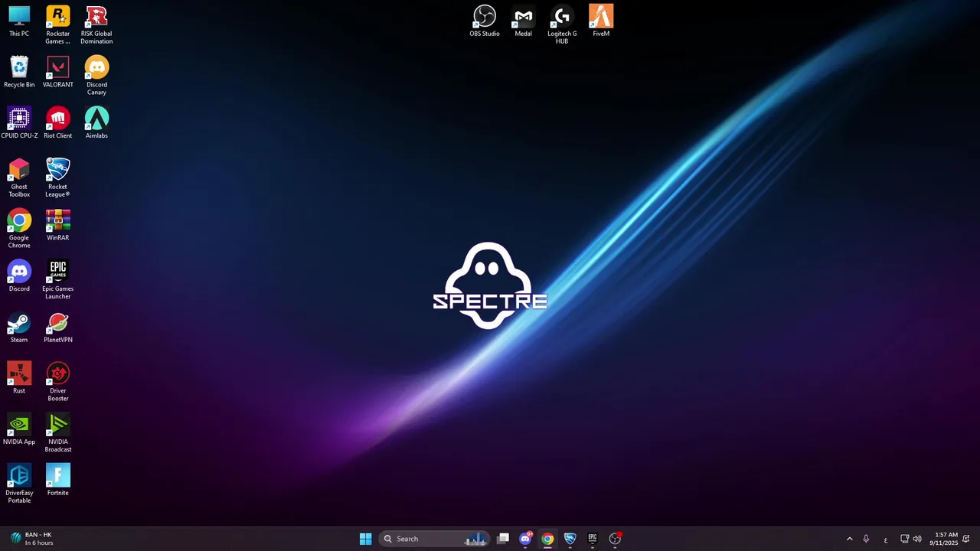Select Logitech G HUB icon
Viewport: 980px width, 551px height.
point(562,24)
